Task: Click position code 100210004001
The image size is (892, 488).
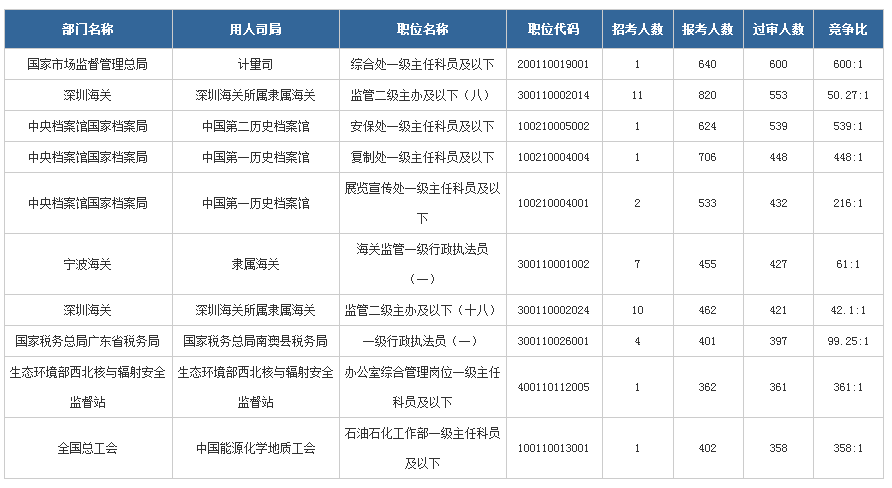Action: click(554, 203)
